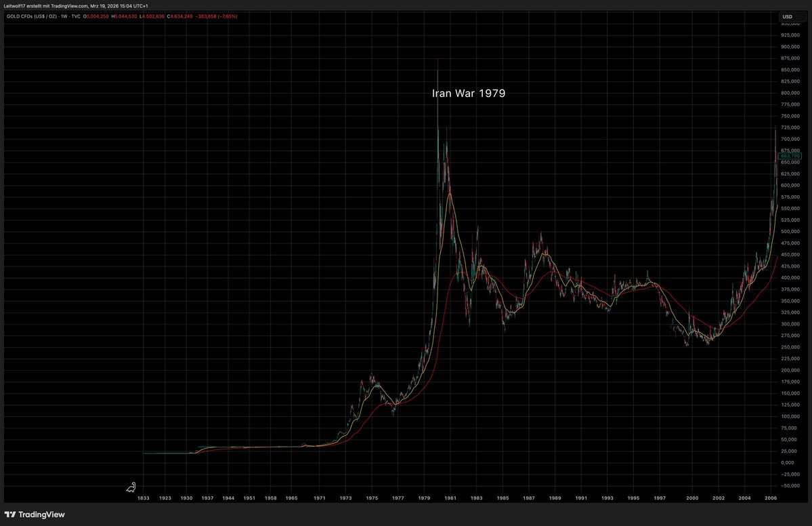Click the green 663,700 price label on the scale
The width and height of the screenshot is (812, 526).
pyautogui.click(x=789, y=156)
